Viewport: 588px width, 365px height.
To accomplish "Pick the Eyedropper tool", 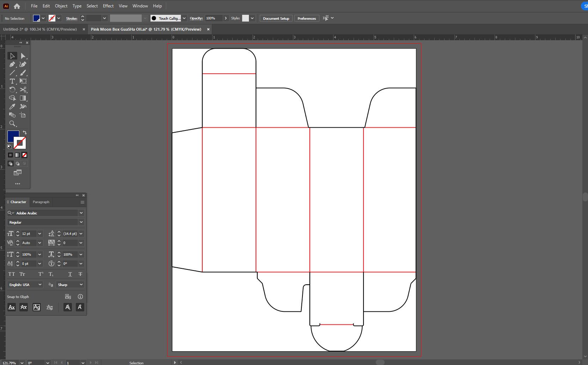I will (12, 107).
